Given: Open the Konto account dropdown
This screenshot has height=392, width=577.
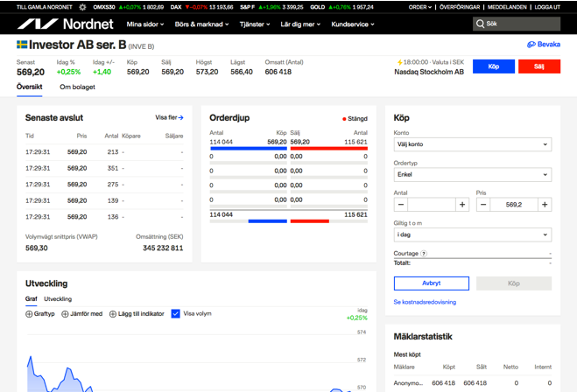Looking at the screenshot, I should click(x=472, y=144).
